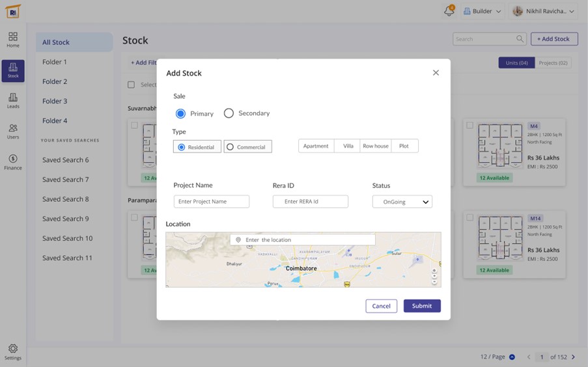Close the Add Stock dialog
The height and width of the screenshot is (367, 588).
[x=436, y=73]
